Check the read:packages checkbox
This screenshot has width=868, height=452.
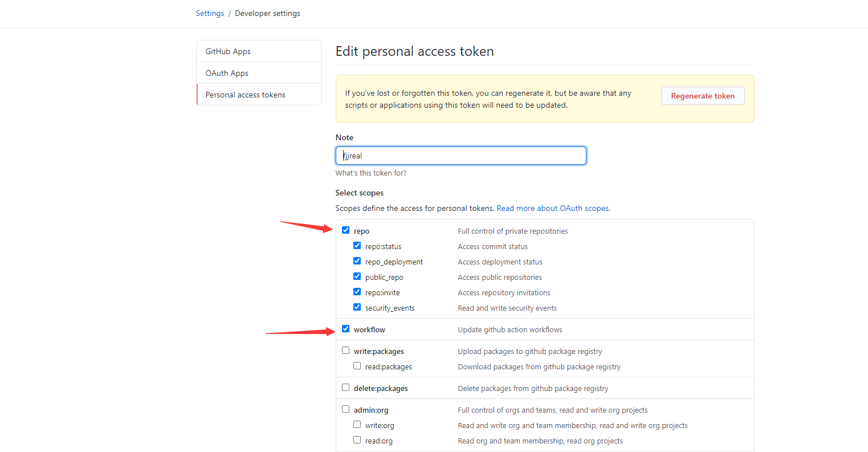point(357,365)
